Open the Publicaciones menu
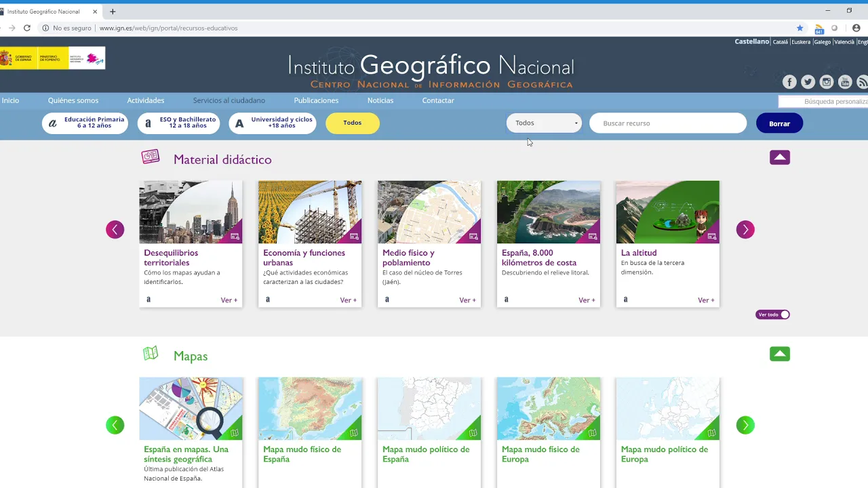This screenshot has height=488, width=868. tap(316, 100)
